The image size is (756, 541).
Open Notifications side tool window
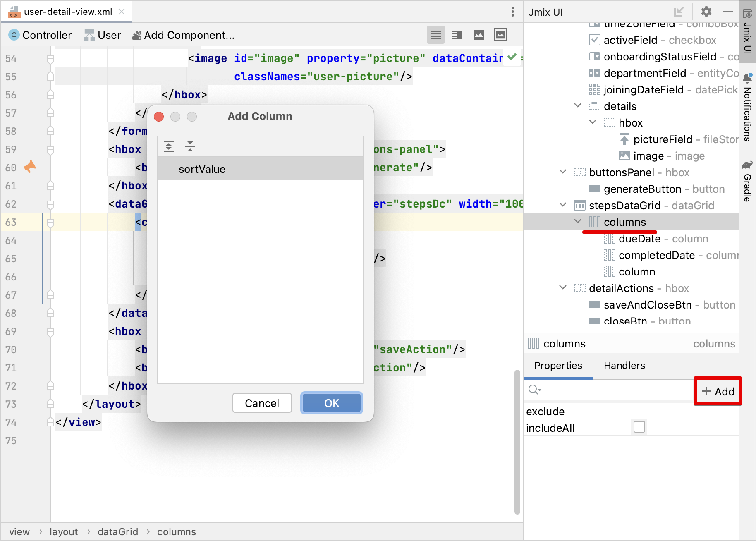(x=747, y=108)
